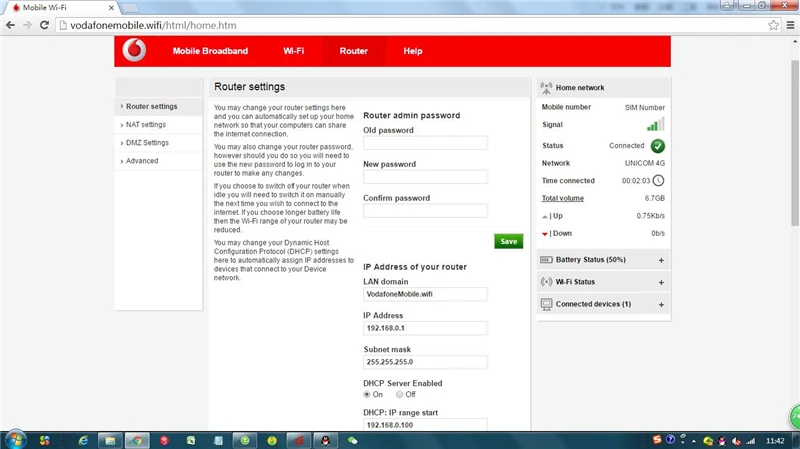Select DHCP Server Enabled Off radio

tap(399, 394)
